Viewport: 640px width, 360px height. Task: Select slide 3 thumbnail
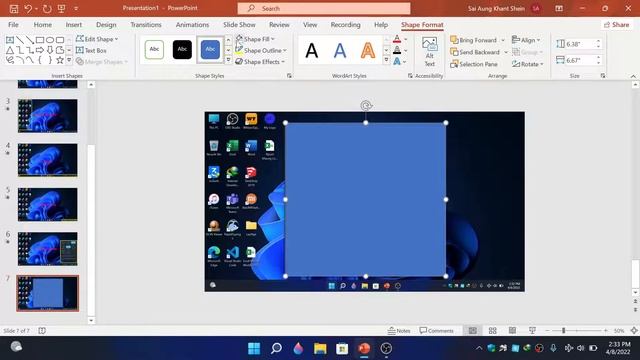pyautogui.click(x=48, y=116)
